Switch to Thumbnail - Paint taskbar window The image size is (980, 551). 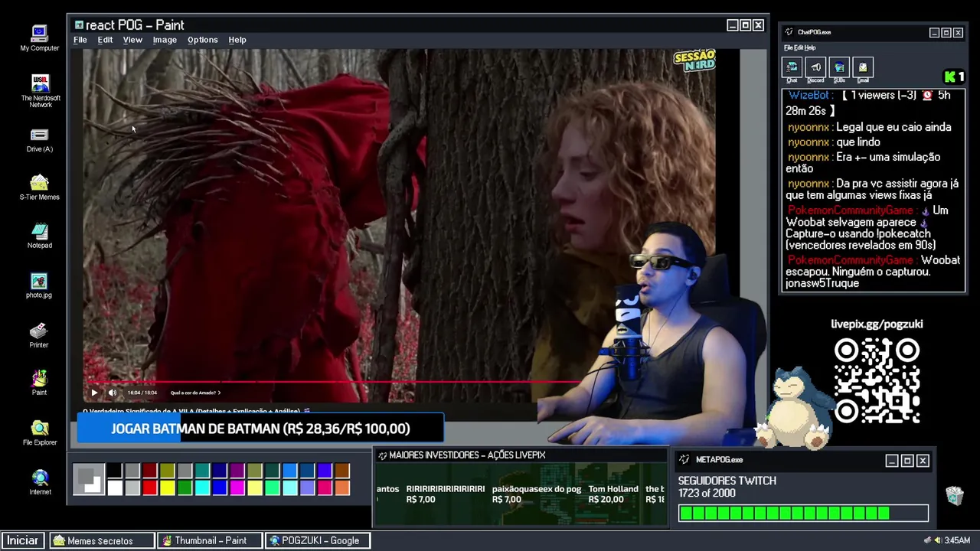[210, 540]
